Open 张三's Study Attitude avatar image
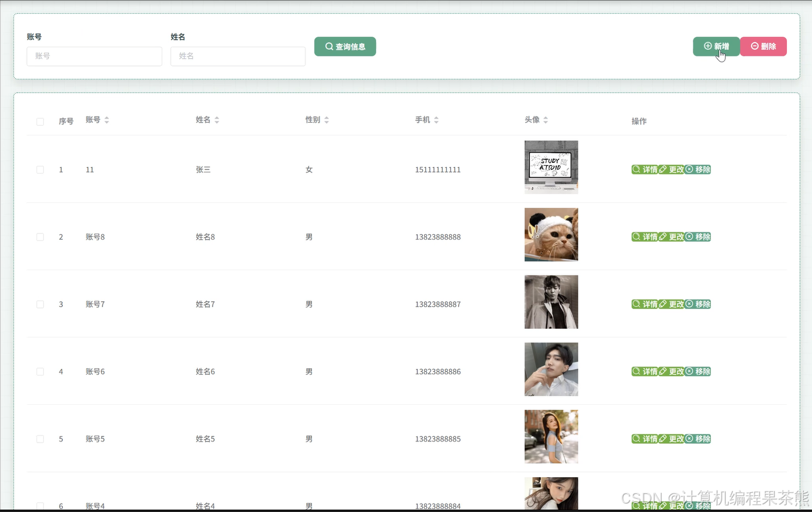 [x=552, y=167]
